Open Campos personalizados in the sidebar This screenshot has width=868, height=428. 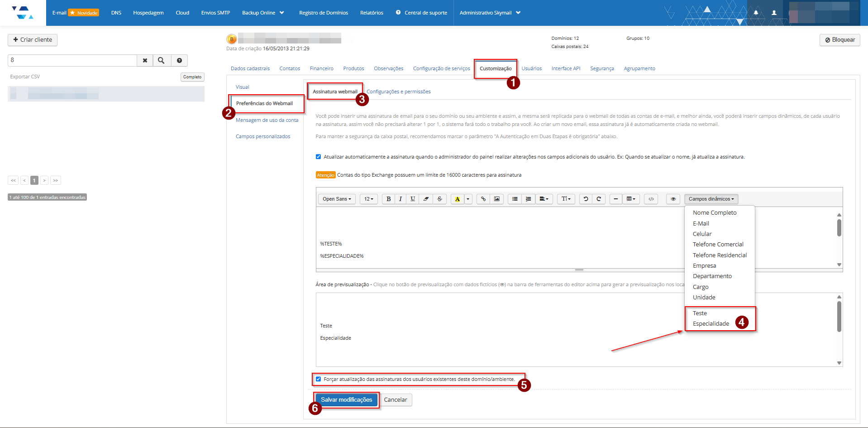point(263,136)
